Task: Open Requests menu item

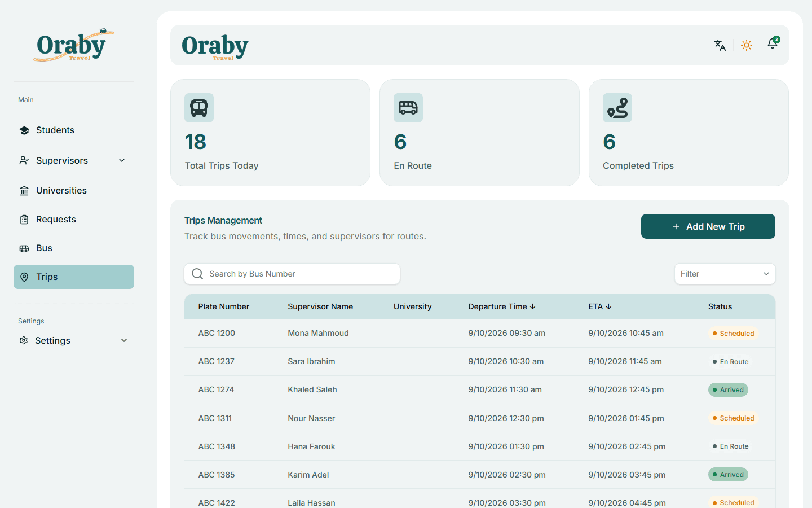Action: click(x=74, y=220)
